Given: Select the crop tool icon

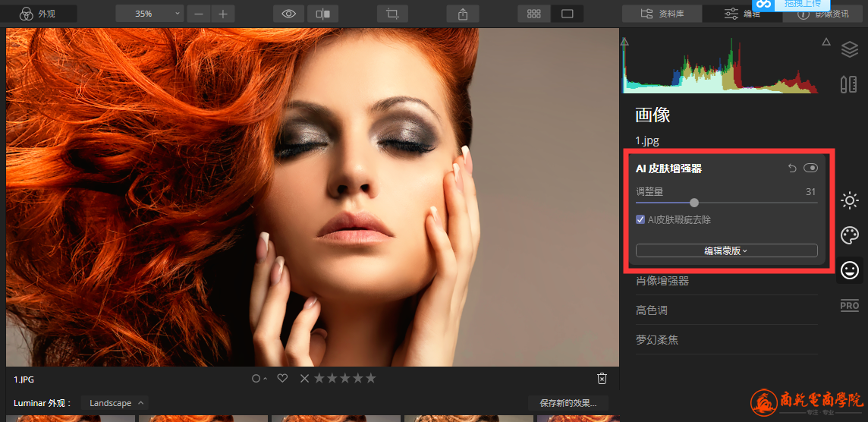Looking at the screenshot, I should tap(392, 14).
